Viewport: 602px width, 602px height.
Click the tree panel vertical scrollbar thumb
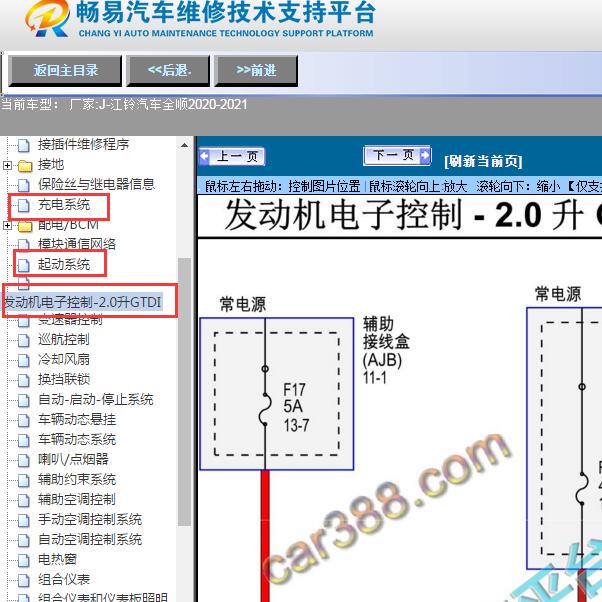[184, 392]
